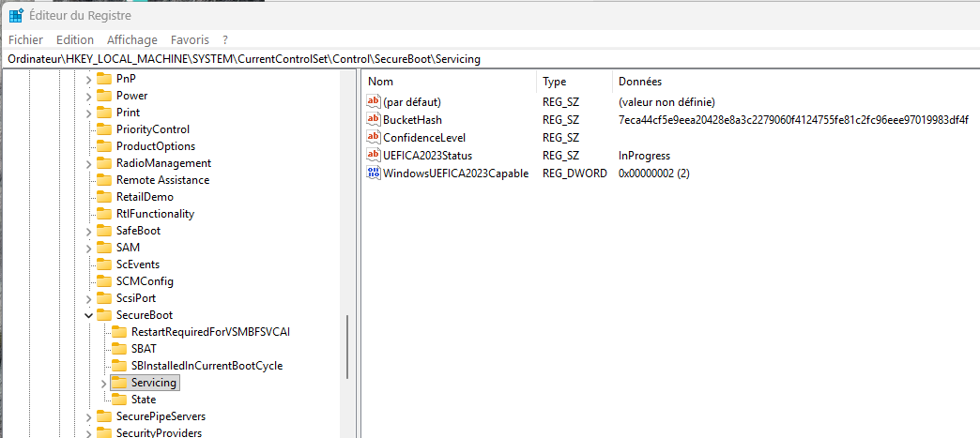Viewport: 980px width, 438px height.
Task: Select the PriorityControl folder icon
Action: tap(104, 129)
